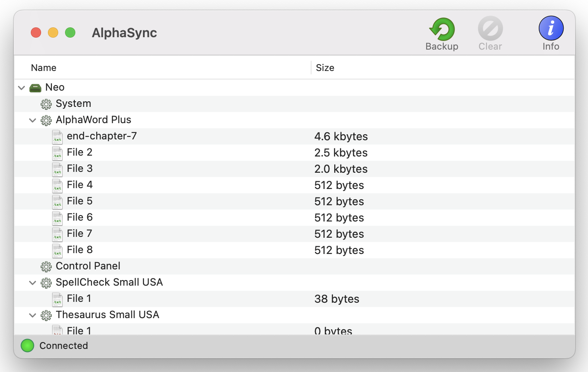The image size is (588, 372).
Task: Minimize AlphaSync with the yellow button
Action: pos(53,32)
